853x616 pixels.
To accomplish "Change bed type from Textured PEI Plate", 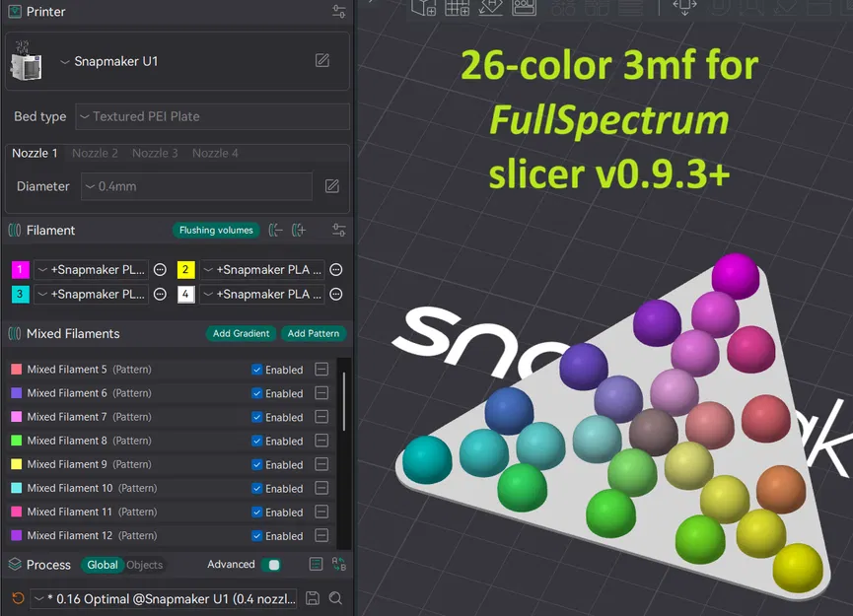I will 210,116.
